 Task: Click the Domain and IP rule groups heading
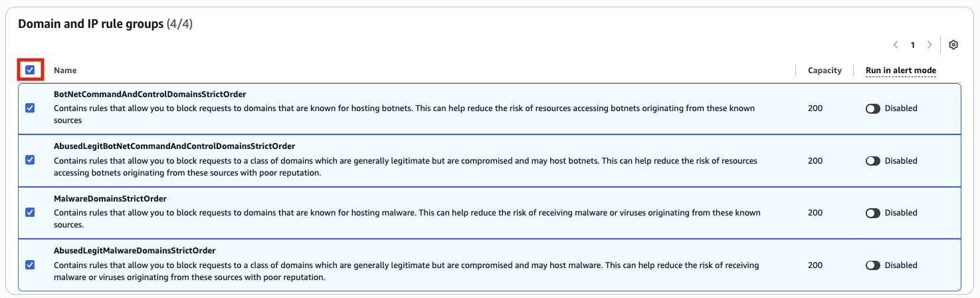[x=90, y=24]
